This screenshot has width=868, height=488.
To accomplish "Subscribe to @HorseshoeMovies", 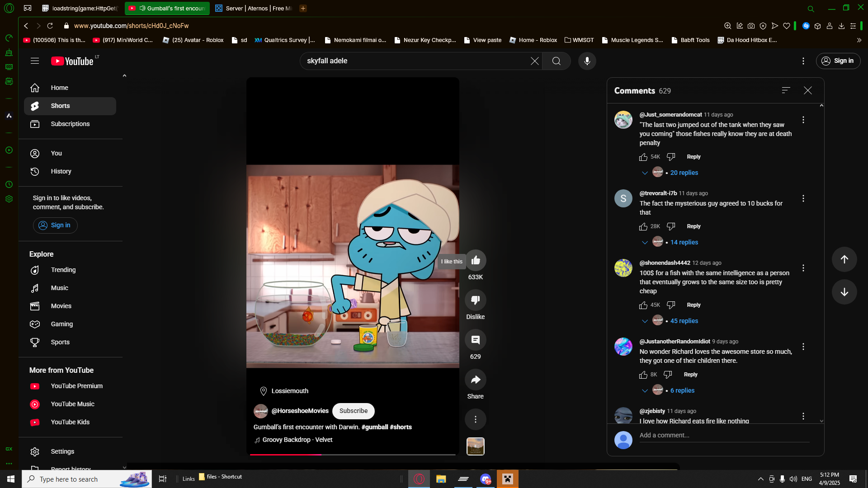I will [x=353, y=411].
